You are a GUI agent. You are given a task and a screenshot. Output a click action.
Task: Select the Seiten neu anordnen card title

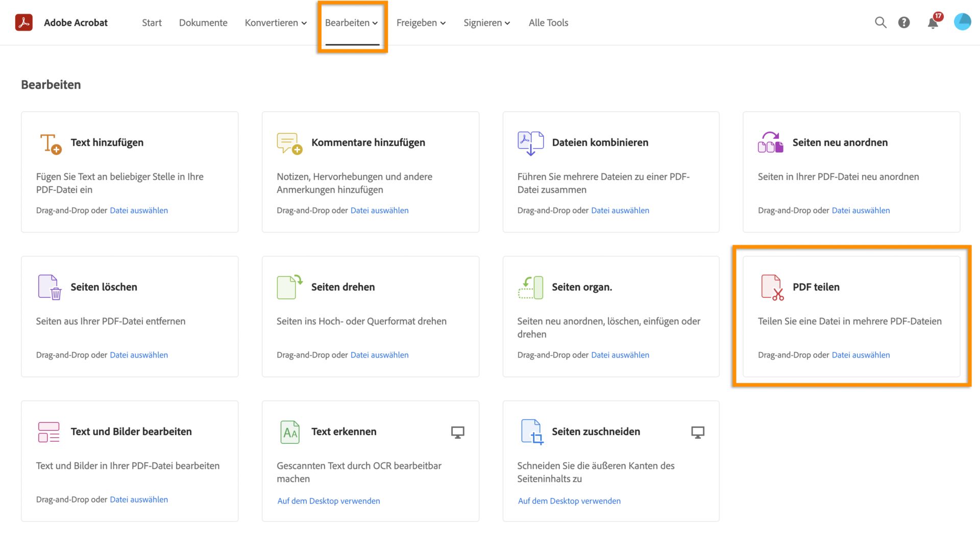840,143
